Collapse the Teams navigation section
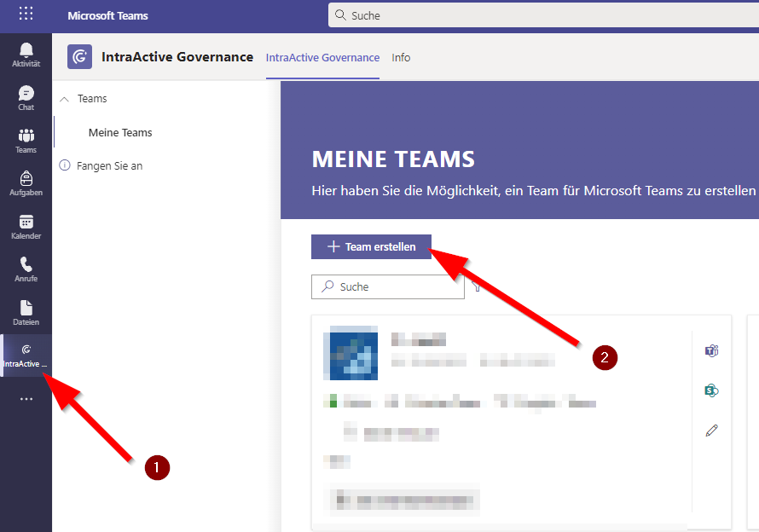The image size is (759, 532). pyautogui.click(x=64, y=99)
